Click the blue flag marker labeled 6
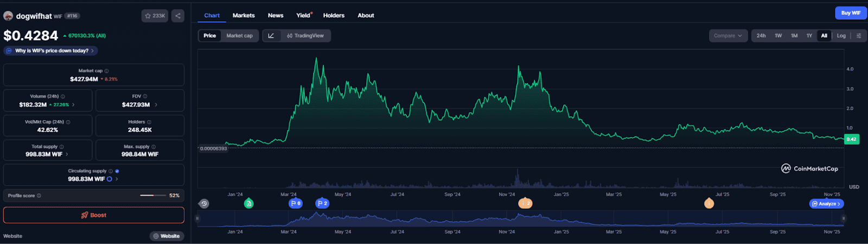868x244 pixels. pos(295,204)
